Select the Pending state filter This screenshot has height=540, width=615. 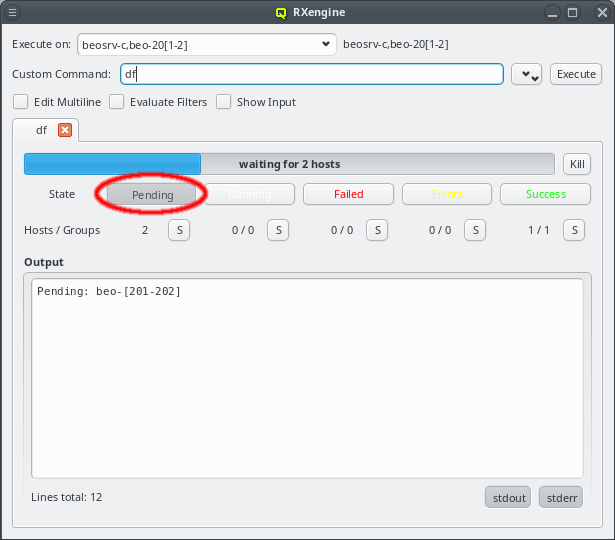coord(152,194)
